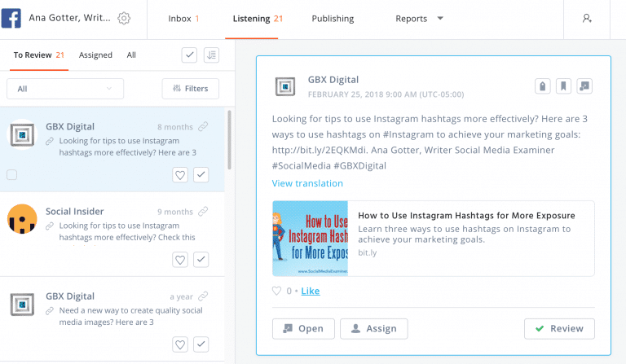Open the sort order icon in list toolbar

(211, 55)
